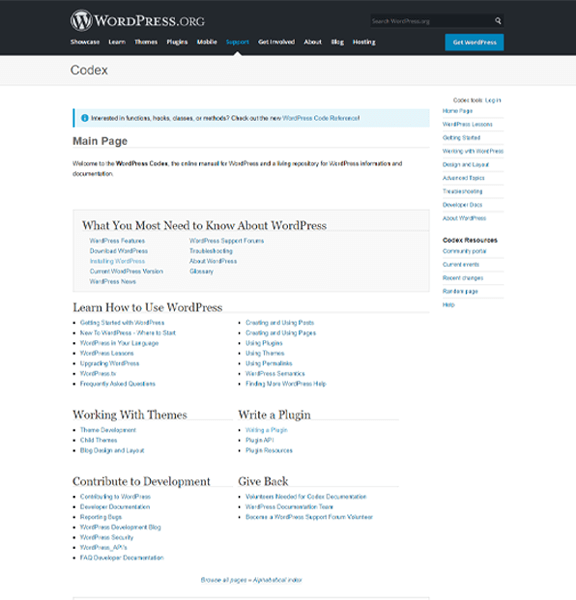Screen dimensions: 576x600
Task: Open the Using Themes link
Action: 265,353
